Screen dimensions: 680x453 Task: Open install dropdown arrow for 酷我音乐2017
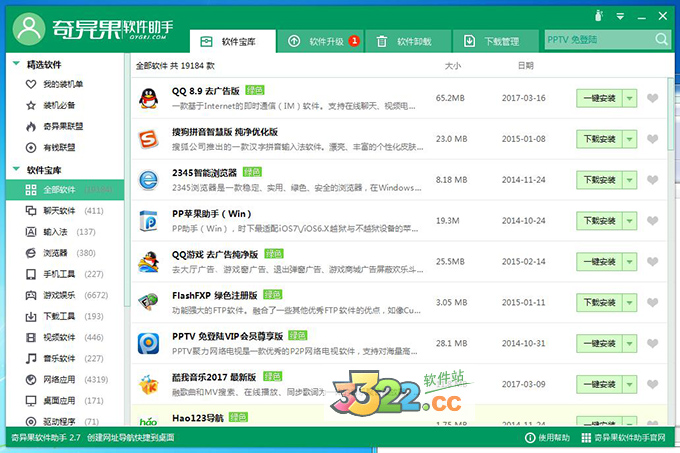click(x=630, y=384)
